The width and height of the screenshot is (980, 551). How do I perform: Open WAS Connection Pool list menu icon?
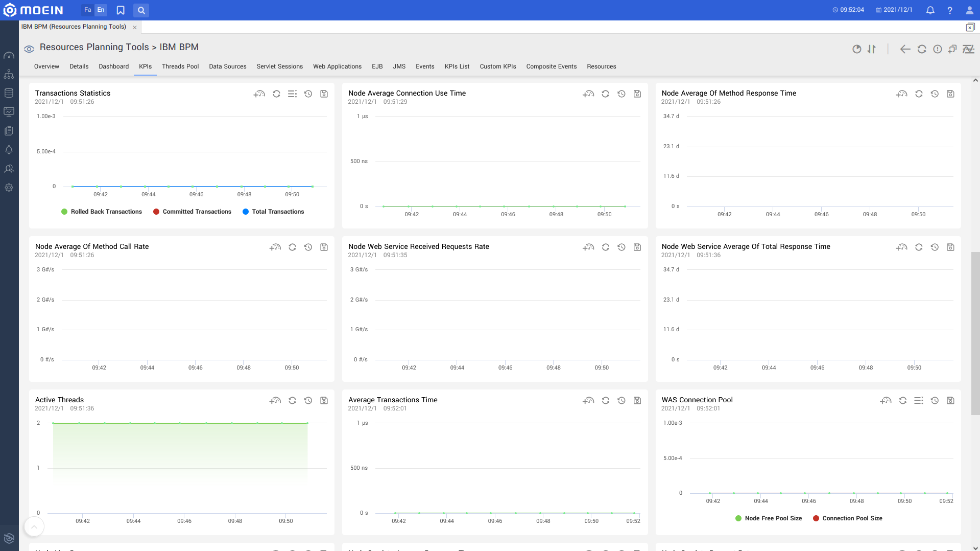click(919, 401)
